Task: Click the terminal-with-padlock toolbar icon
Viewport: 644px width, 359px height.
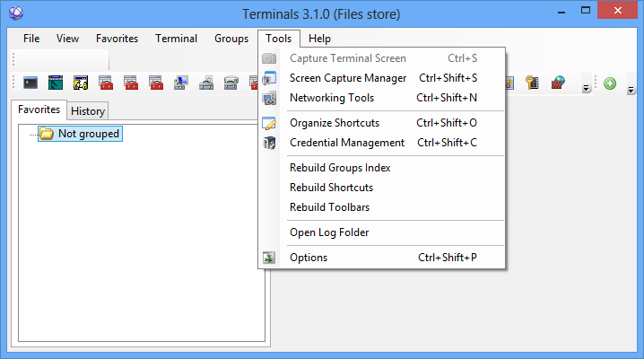Action: 81,83
